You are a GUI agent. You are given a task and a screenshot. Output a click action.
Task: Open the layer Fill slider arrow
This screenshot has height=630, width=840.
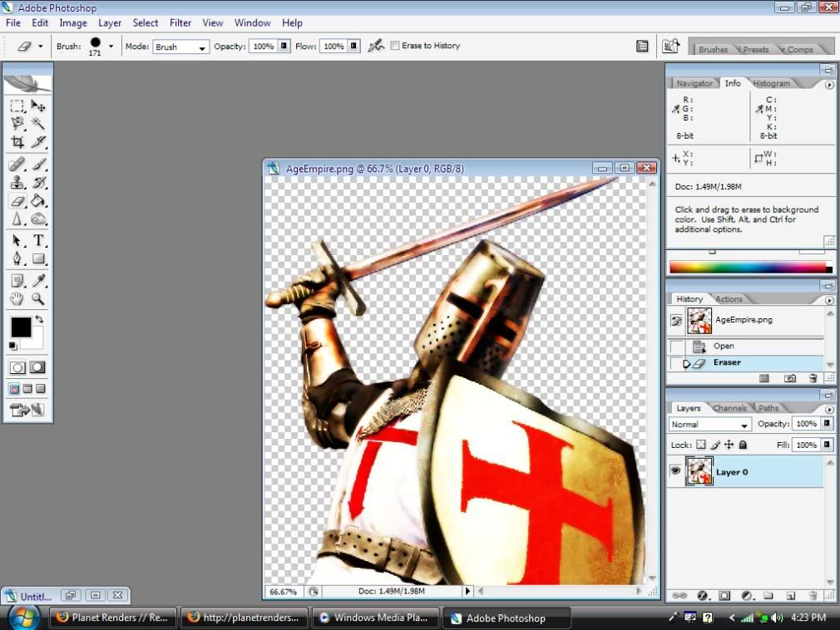828,445
